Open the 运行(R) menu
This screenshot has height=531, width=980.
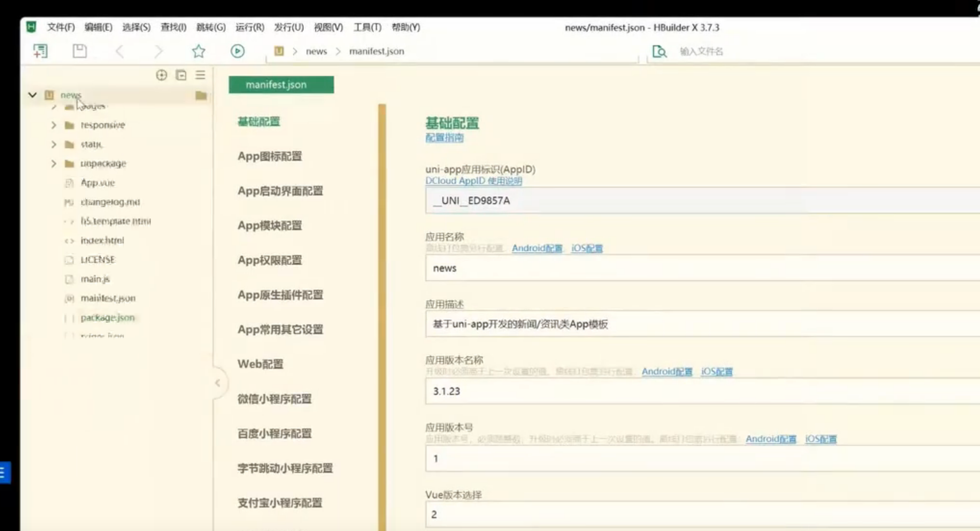(x=249, y=27)
